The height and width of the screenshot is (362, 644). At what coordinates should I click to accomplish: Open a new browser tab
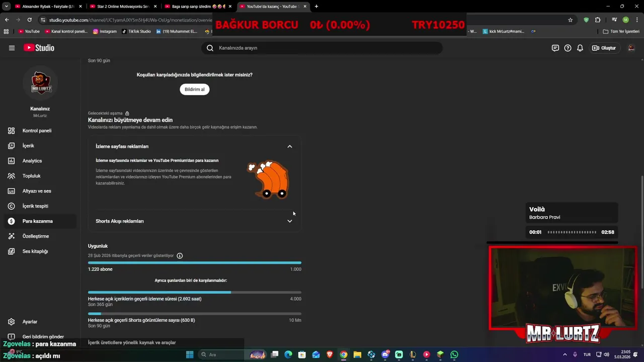316,7
